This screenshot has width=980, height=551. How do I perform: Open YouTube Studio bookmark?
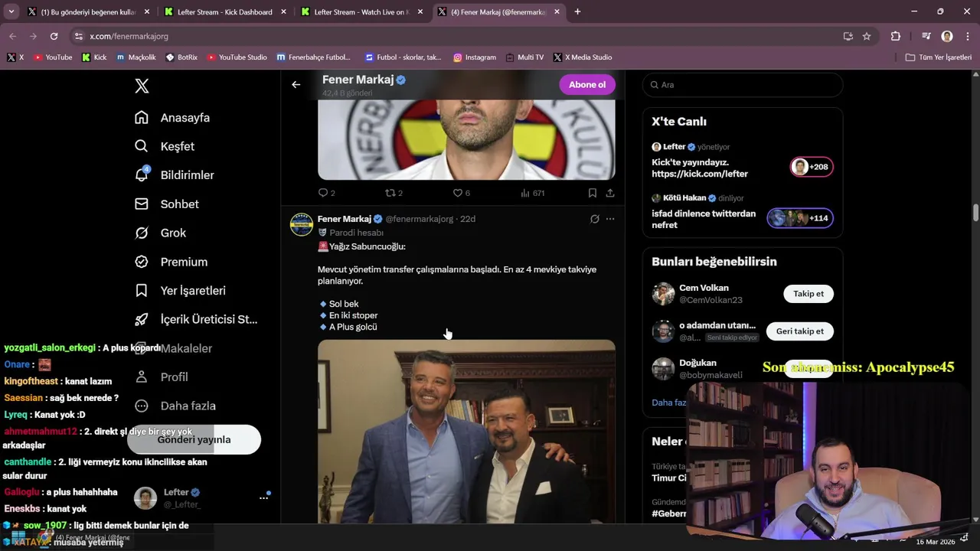point(237,57)
